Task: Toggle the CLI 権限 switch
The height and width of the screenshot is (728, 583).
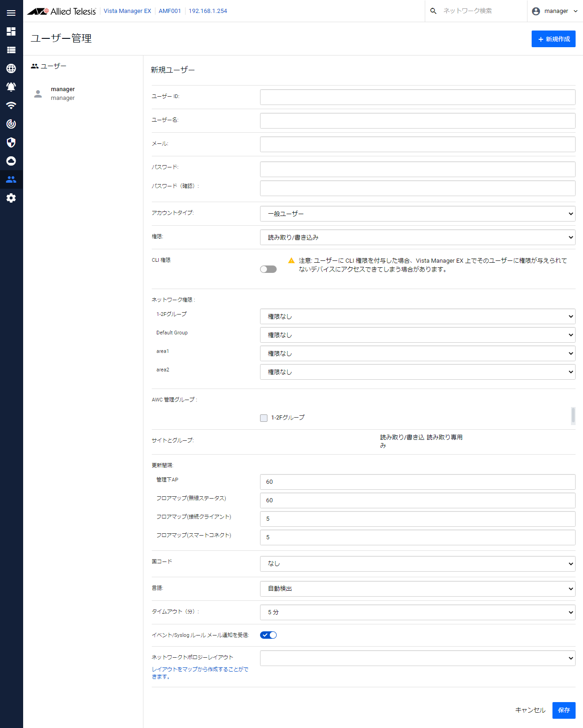Action: coord(268,269)
